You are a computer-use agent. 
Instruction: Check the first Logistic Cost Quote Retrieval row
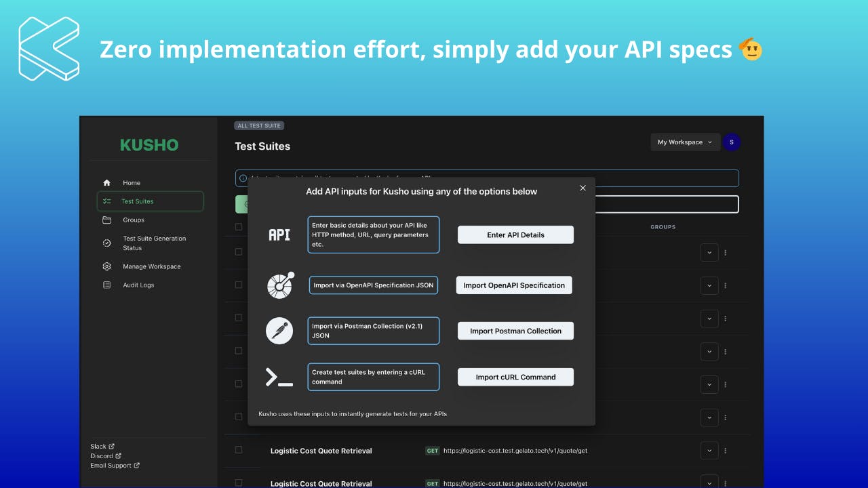pyautogui.click(x=239, y=450)
